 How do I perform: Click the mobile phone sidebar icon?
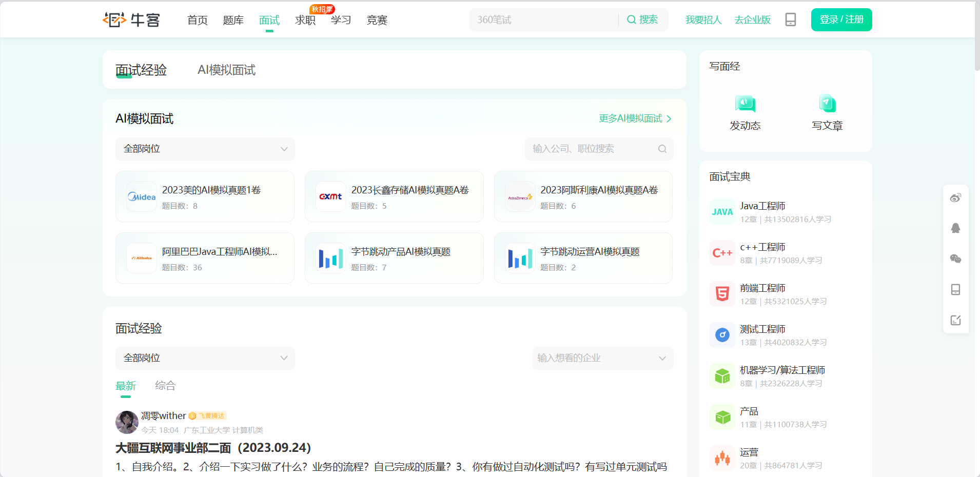coord(955,290)
